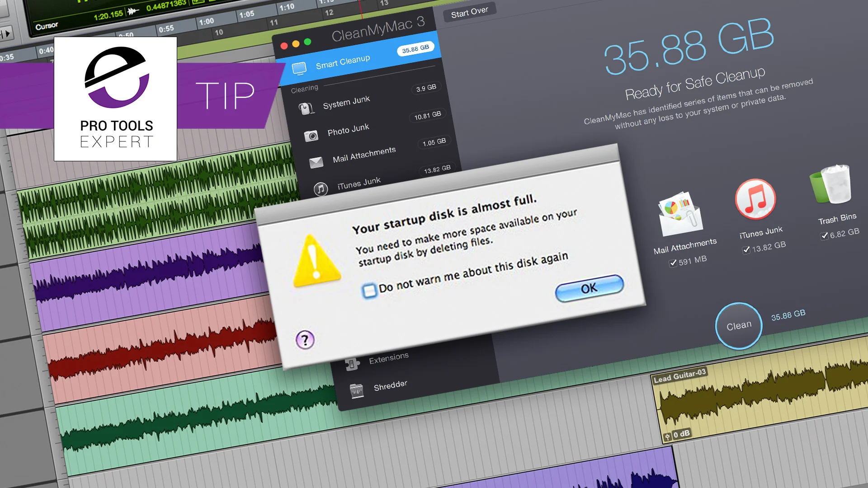Click the System Junk trash can icon
This screenshot has height=488, width=868.
[306, 108]
